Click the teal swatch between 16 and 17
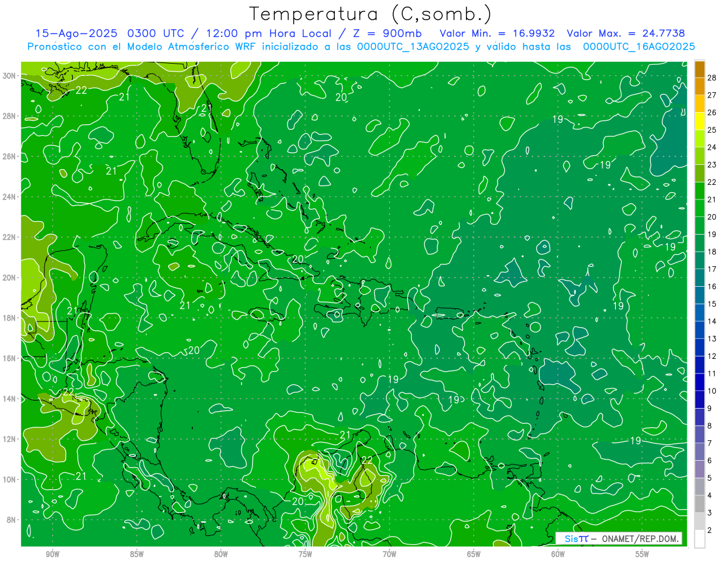728x562 pixels. pos(699,278)
